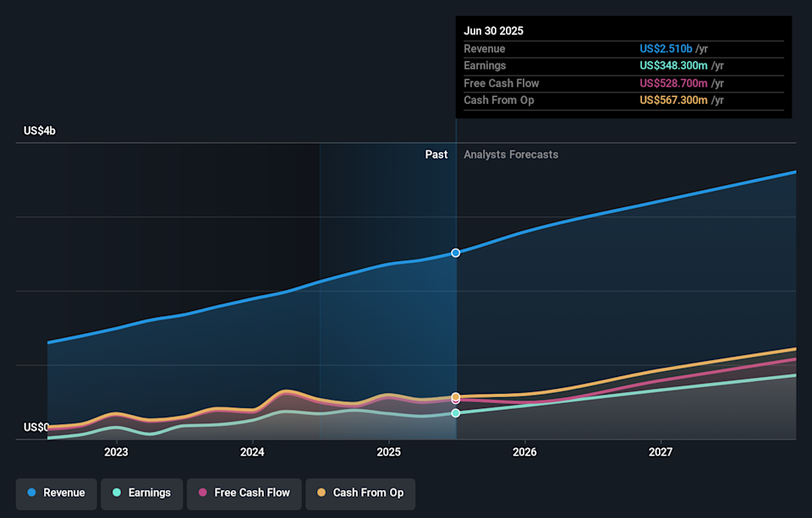Toggle the Cash From Op legend chip
Image resolution: width=812 pixels, height=518 pixels.
click(x=360, y=493)
